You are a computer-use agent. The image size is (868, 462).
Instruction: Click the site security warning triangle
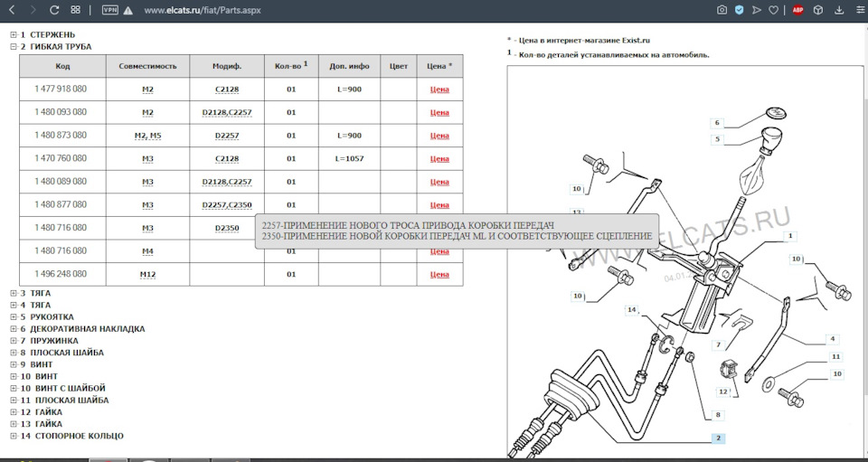[x=128, y=11]
